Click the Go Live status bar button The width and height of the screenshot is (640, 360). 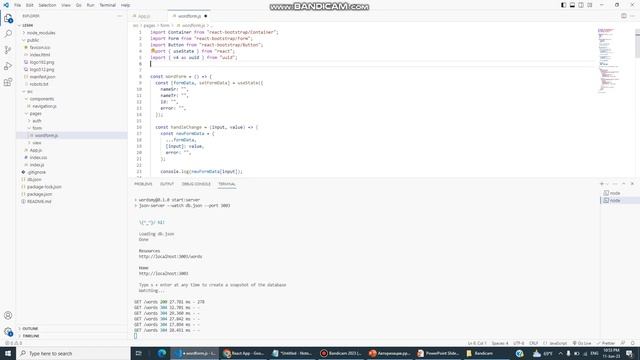pyautogui.click(x=582, y=343)
